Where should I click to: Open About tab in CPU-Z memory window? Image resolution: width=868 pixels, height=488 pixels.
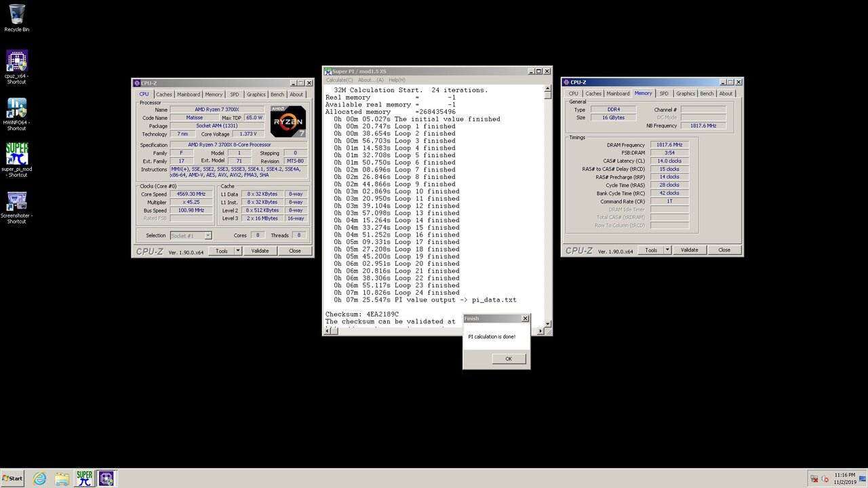[726, 94]
